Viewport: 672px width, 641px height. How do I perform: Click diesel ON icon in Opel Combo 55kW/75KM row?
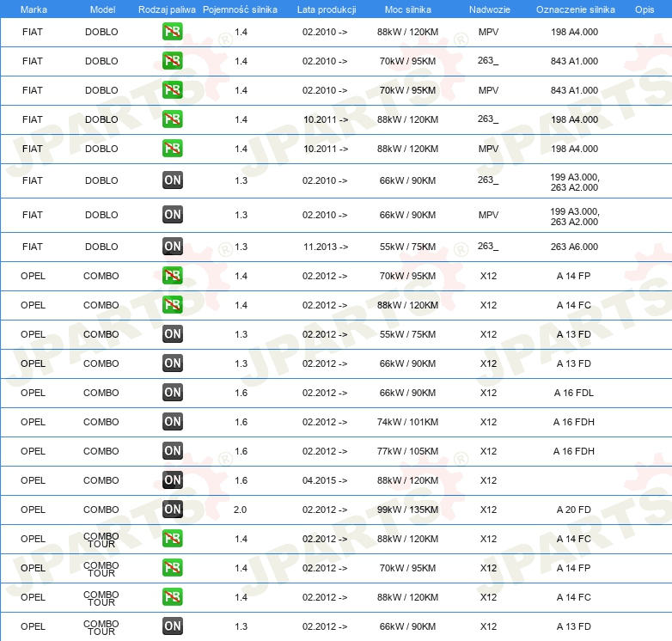[x=172, y=333]
